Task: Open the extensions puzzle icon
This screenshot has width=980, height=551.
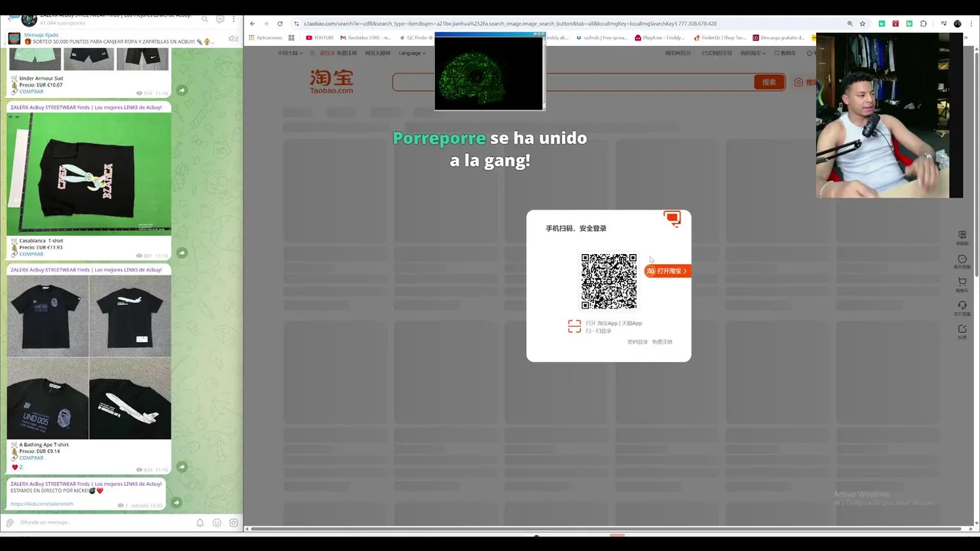Action: point(923,24)
